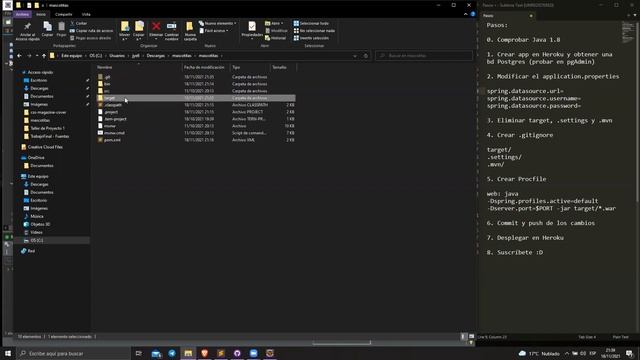640x360 pixels.
Task: Click Historial in the ribbon
Action: [276, 38]
